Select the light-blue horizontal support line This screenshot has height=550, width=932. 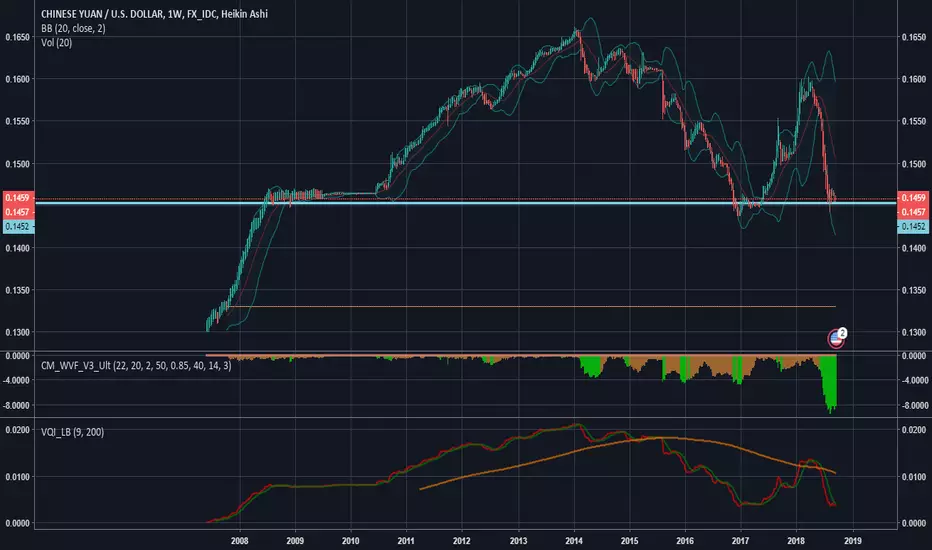[465, 203]
